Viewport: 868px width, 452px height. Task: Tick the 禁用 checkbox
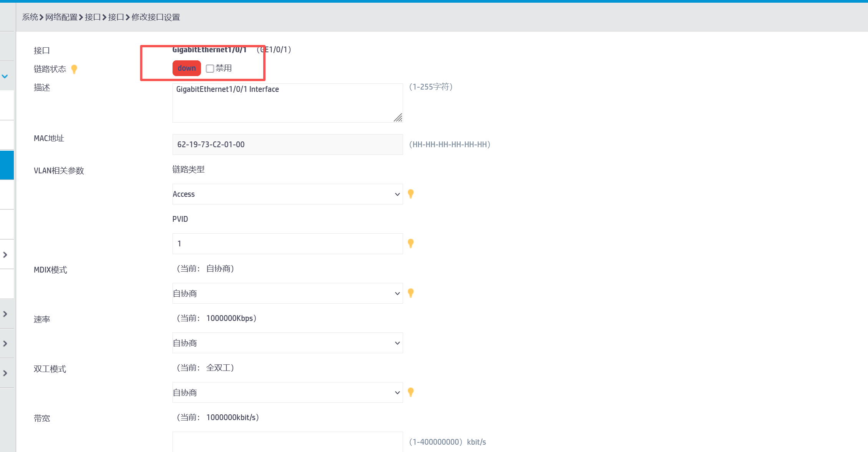pyautogui.click(x=210, y=68)
